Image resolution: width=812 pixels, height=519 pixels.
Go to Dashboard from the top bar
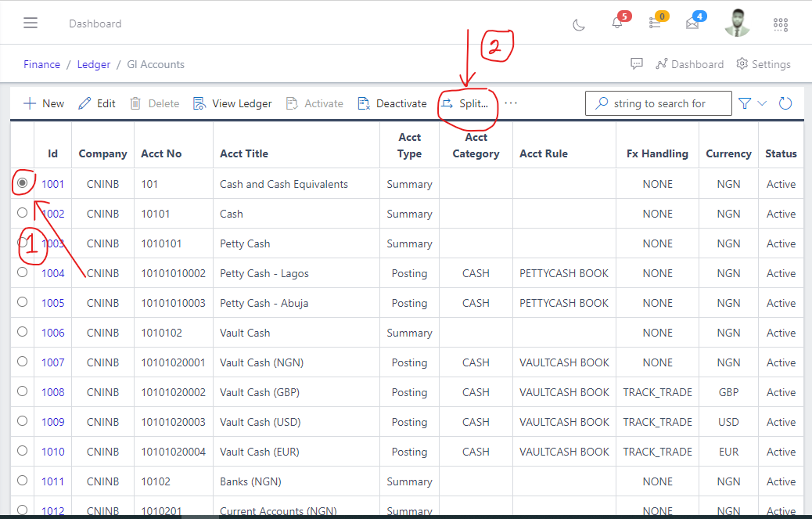click(690, 63)
